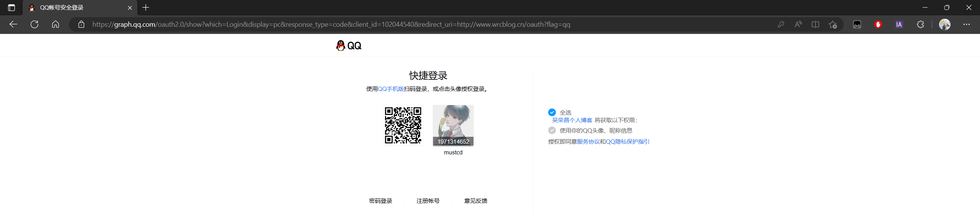Click the 1971314652 account number
This screenshot has width=980, height=222.
(x=453, y=142)
